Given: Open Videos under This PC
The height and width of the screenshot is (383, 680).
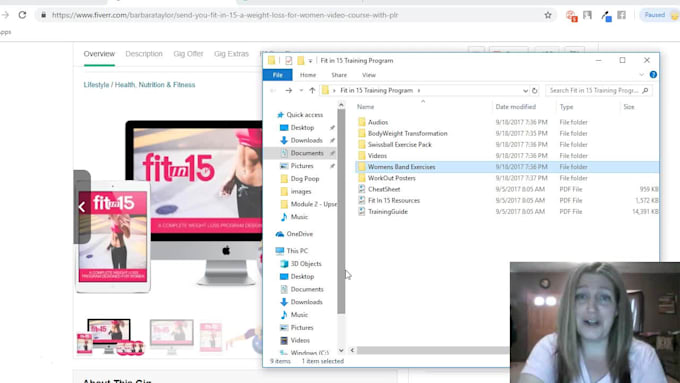Looking at the screenshot, I should tap(300, 340).
